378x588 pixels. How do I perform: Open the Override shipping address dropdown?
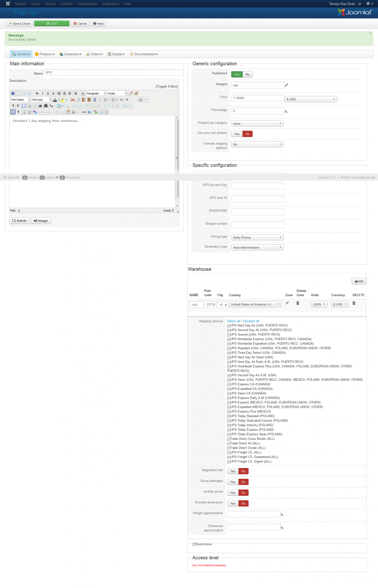point(257,144)
